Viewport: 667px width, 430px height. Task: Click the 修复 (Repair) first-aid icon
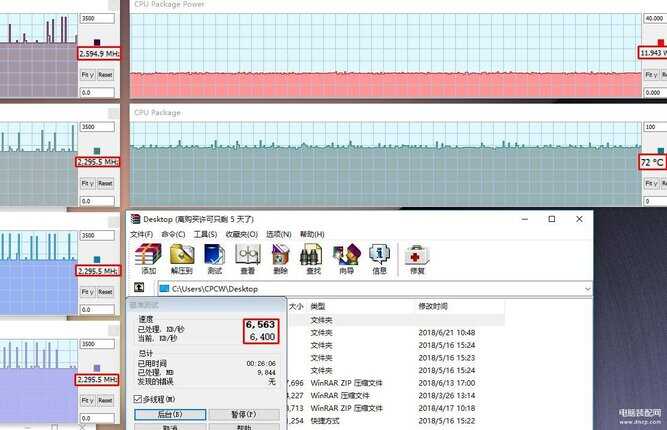pos(417,259)
